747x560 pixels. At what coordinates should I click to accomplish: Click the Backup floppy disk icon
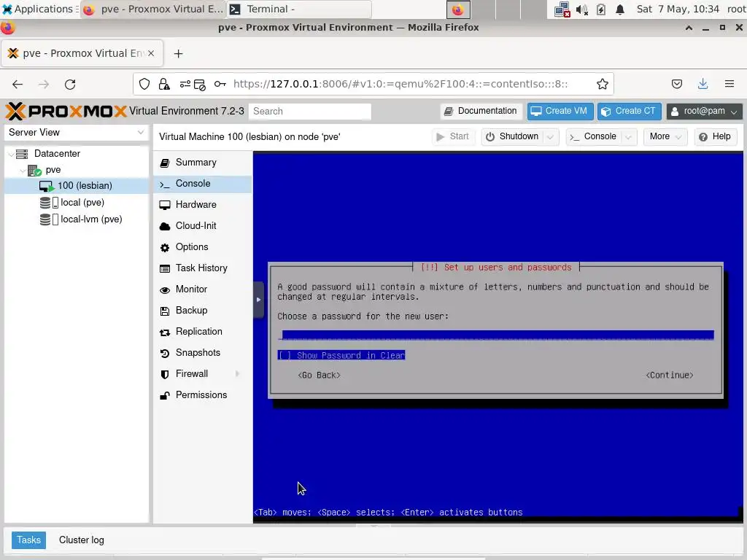(x=165, y=311)
